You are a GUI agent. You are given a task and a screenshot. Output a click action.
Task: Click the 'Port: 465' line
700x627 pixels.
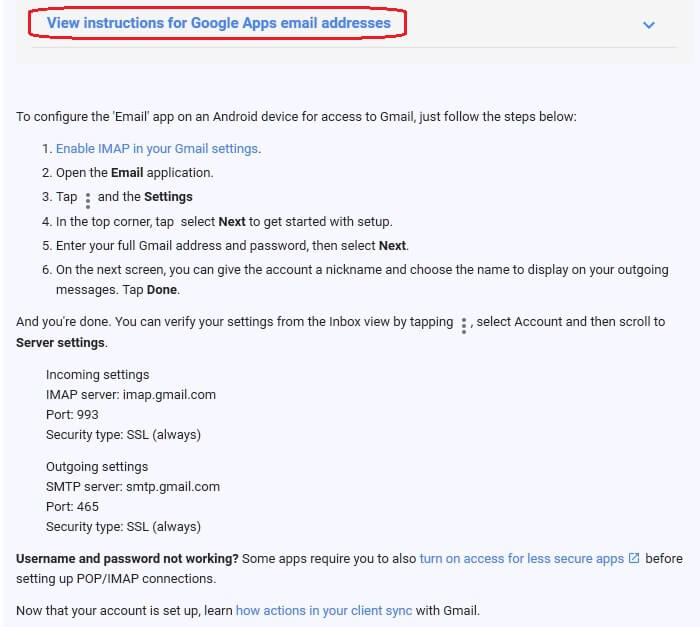[72, 507]
